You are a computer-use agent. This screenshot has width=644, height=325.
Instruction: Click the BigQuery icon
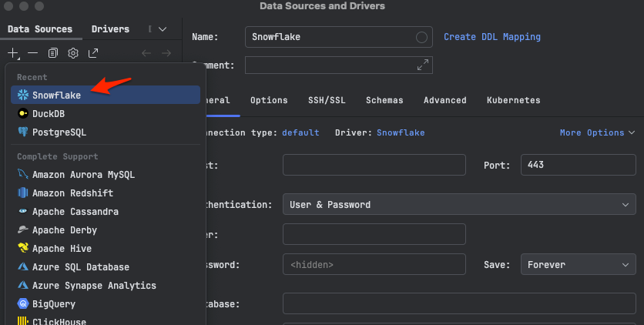[23, 303]
